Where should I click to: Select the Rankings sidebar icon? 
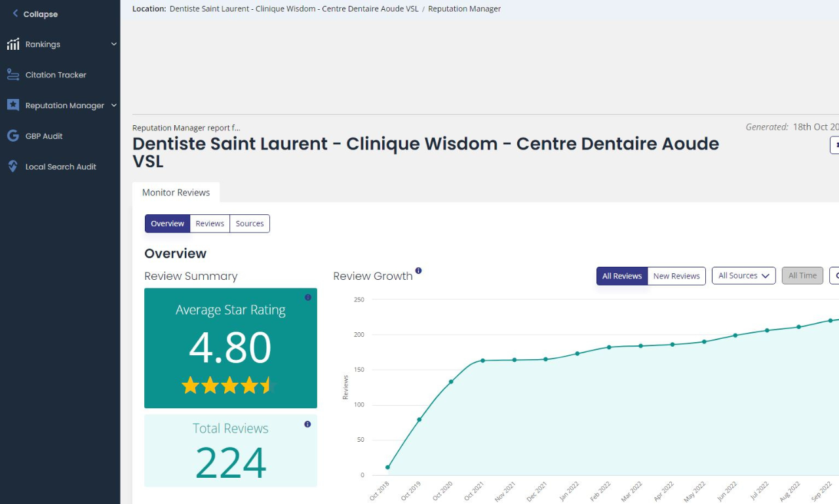13,44
